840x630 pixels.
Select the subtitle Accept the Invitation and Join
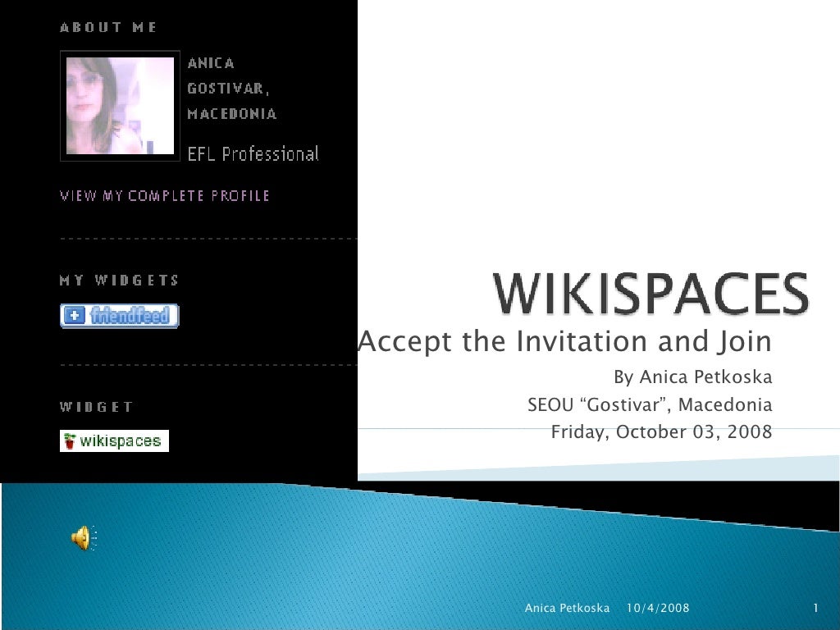pos(564,341)
